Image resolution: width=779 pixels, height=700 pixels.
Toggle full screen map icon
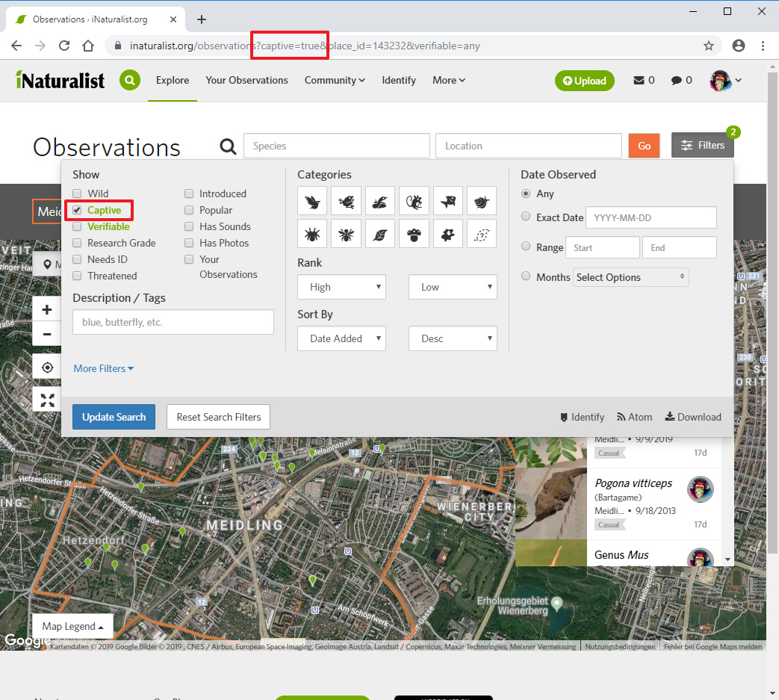pos(47,400)
